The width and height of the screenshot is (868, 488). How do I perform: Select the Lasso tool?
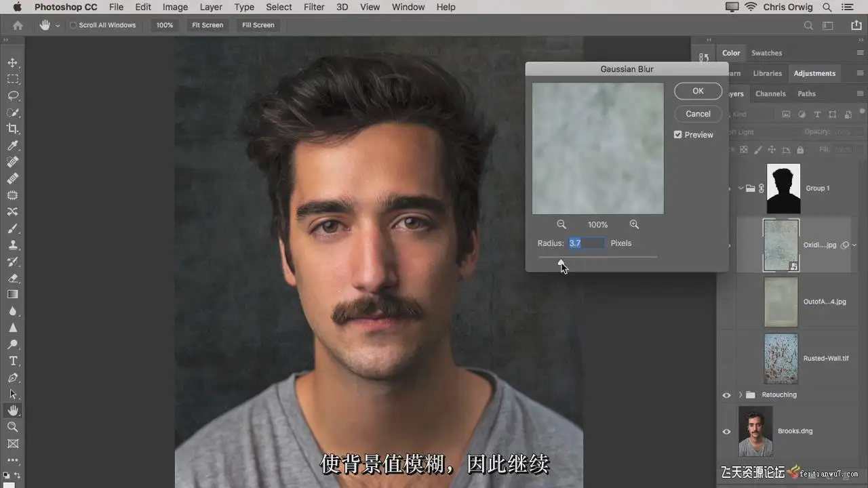coord(12,96)
